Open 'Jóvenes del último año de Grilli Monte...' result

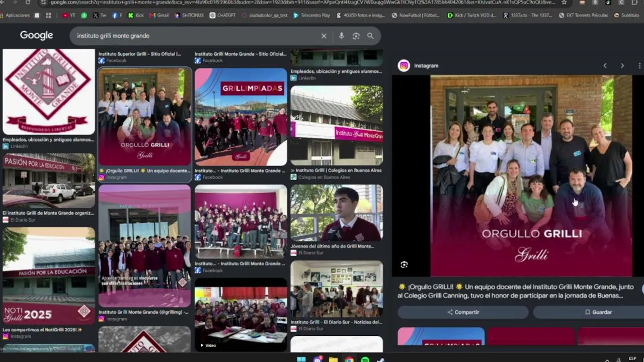coord(333,246)
